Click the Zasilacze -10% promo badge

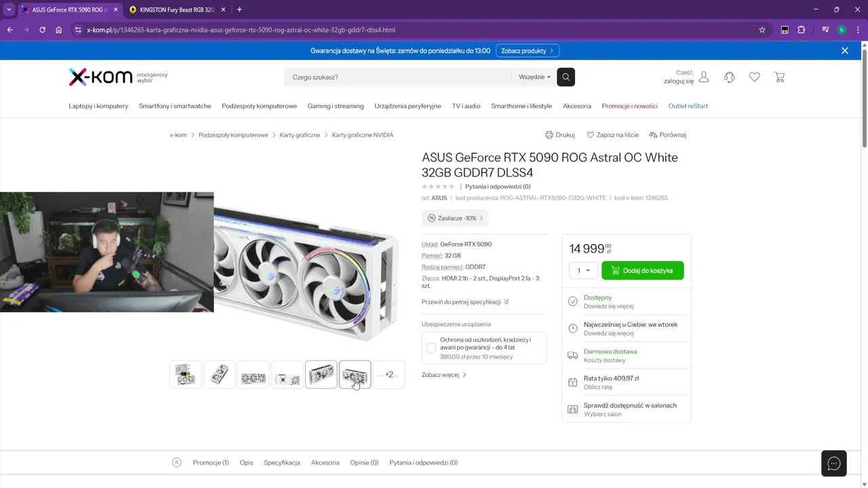455,218
